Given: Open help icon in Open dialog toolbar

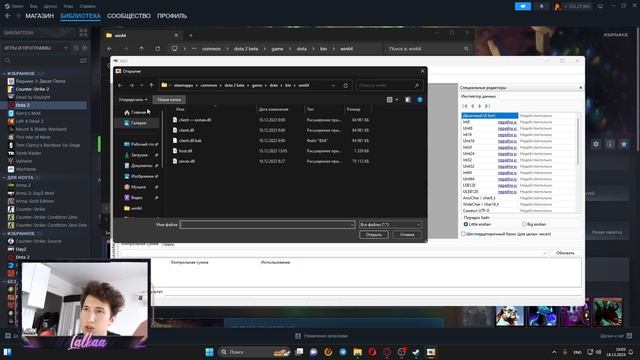Looking at the screenshot, I should click(x=420, y=100).
